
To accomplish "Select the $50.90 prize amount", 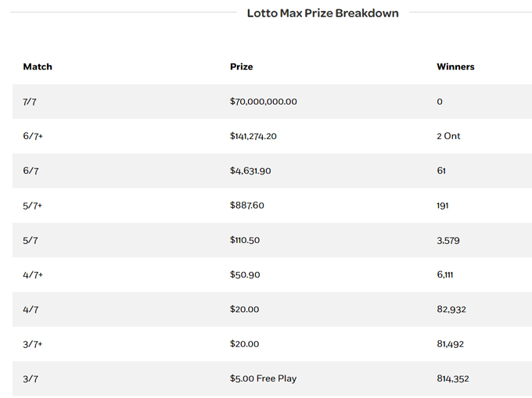I will 244,274.
